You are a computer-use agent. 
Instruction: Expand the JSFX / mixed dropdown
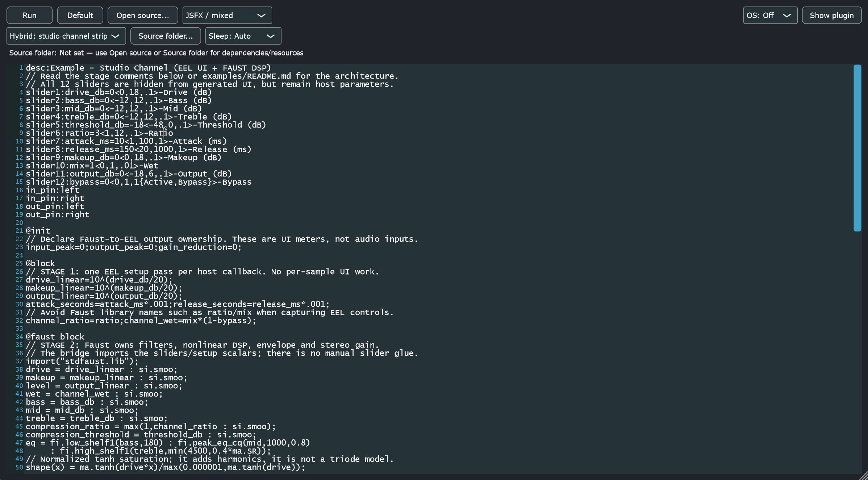tap(227, 15)
